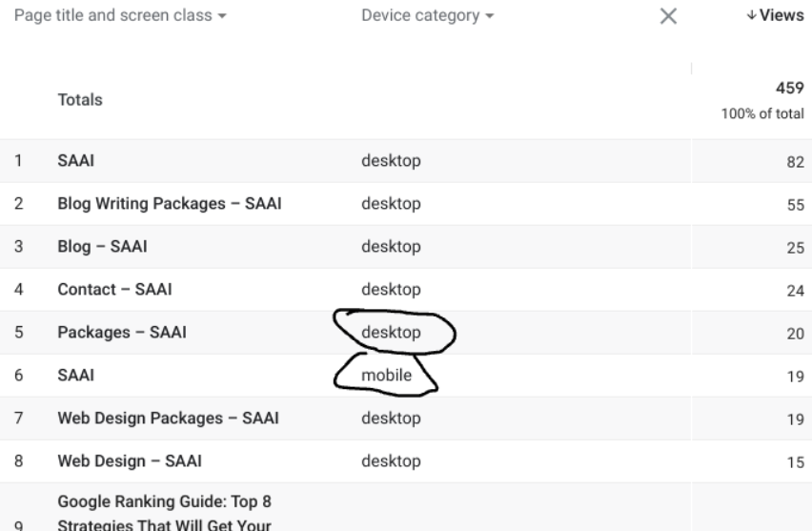Screen dimensions: 812x531
Task: Click the circled mobile device cell
Action: [x=386, y=377]
